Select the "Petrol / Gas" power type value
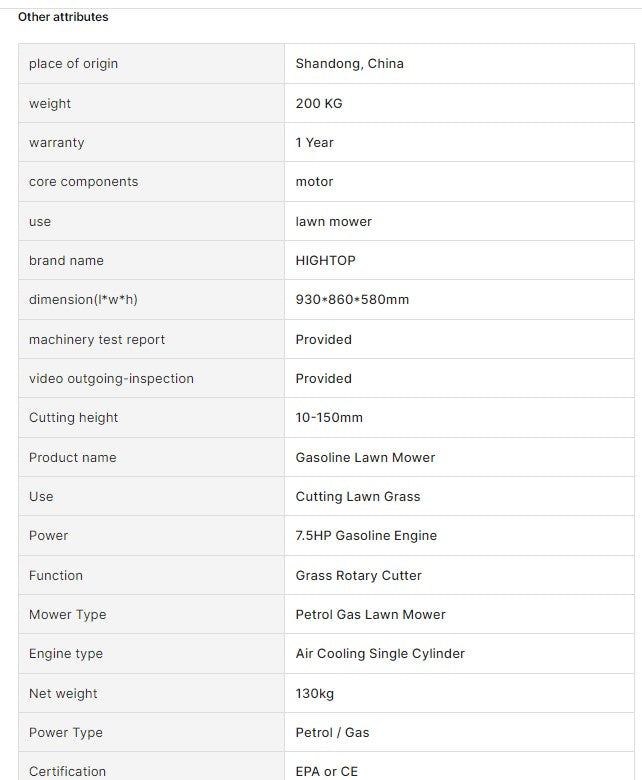 point(332,732)
